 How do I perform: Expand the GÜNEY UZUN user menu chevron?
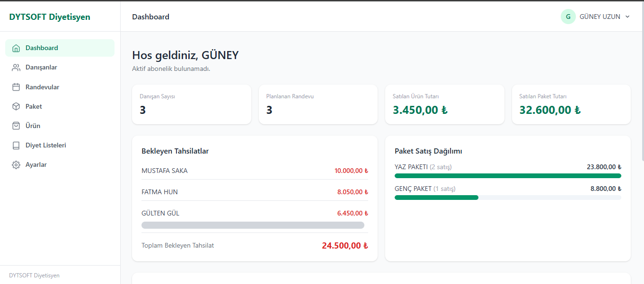[627, 17]
